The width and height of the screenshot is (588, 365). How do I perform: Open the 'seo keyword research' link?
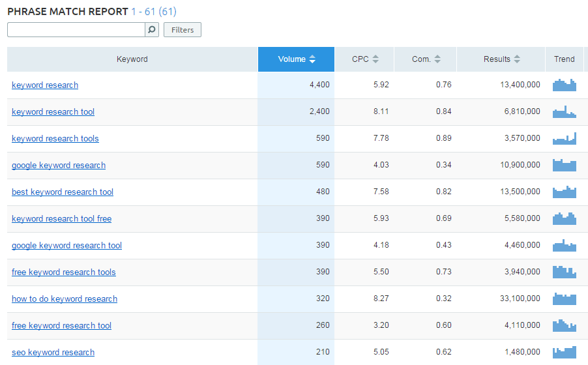[x=53, y=352]
